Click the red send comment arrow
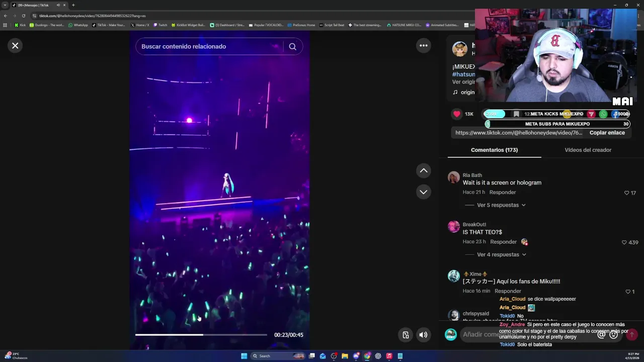The image size is (644, 362). pos(631,335)
